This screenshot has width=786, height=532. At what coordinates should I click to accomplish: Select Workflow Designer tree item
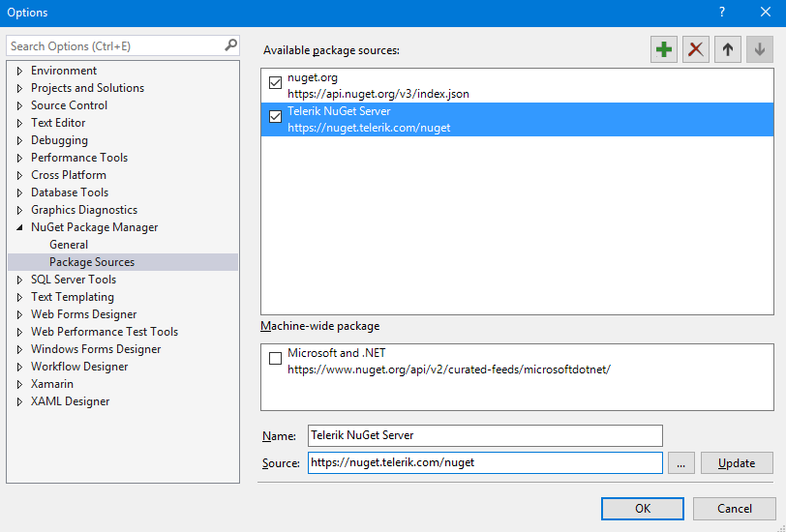[x=79, y=367]
